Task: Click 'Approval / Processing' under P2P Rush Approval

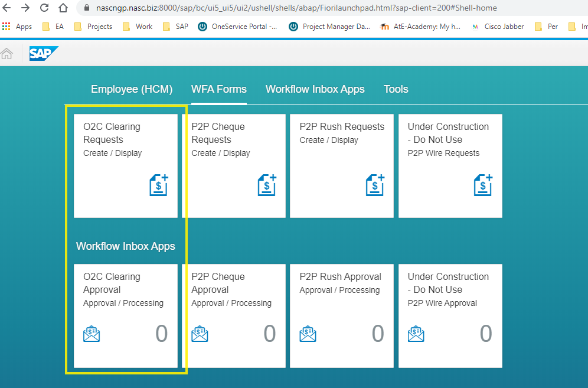Action: pos(339,290)
